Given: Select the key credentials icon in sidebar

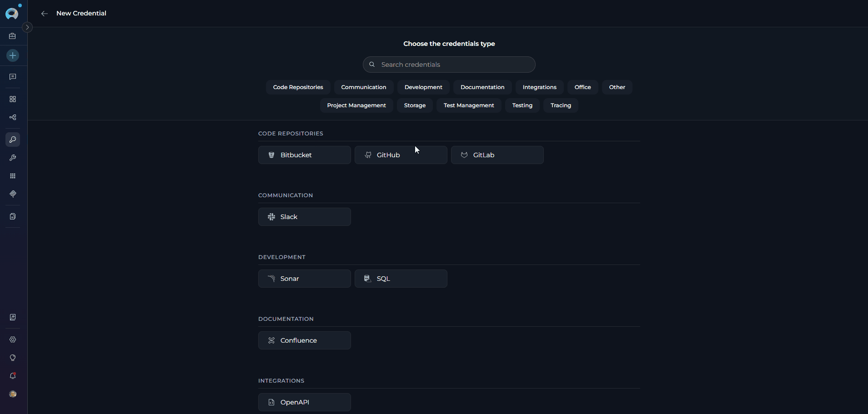Looking at the screenshot, I should pos(13,140).
